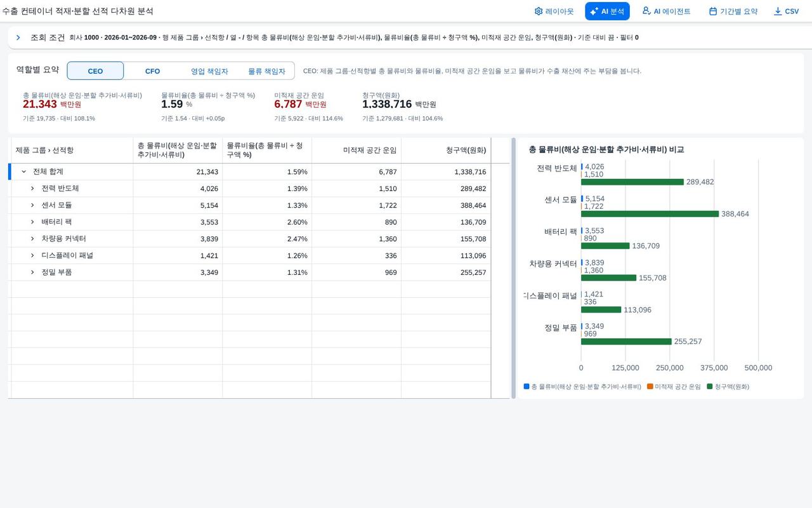812x508 pixels.
Task: Click the 1,338,716 cell in 전체 합계 row
Action: coord(446,172)
